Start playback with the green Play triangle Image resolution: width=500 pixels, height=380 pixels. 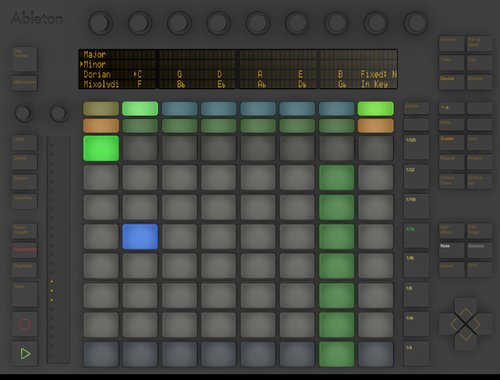click(x=25, y=354)
